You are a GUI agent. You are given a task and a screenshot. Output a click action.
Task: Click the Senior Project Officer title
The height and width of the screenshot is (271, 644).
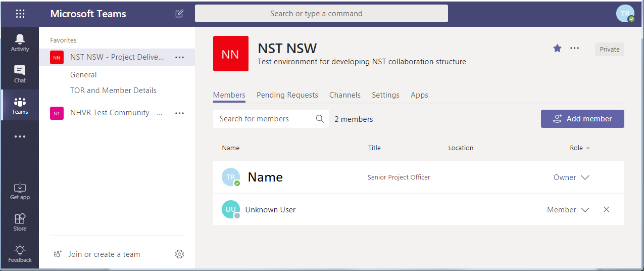tap(399, 177)
